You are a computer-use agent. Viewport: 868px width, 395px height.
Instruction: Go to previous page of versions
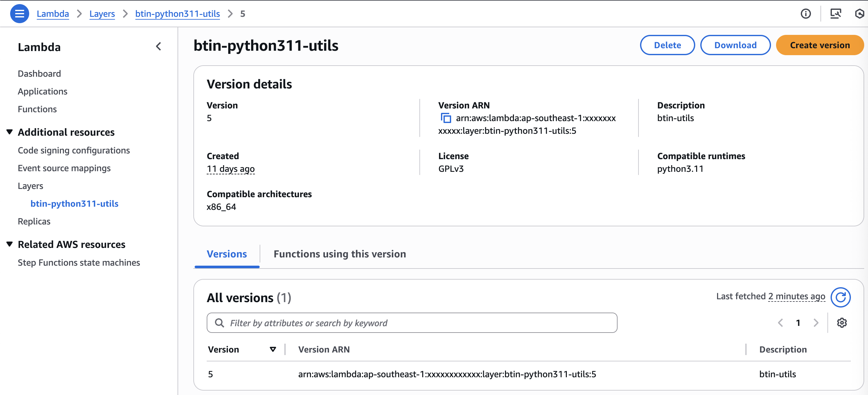[x=781, y=322]
